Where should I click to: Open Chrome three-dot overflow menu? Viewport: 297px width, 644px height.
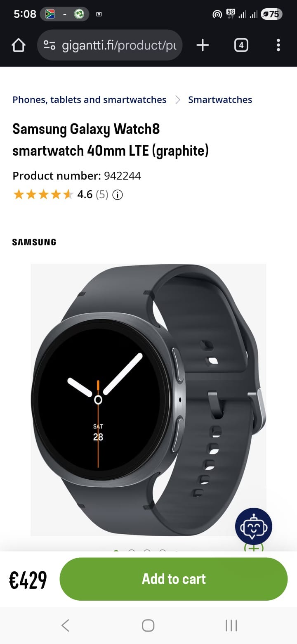coord(278,45)
